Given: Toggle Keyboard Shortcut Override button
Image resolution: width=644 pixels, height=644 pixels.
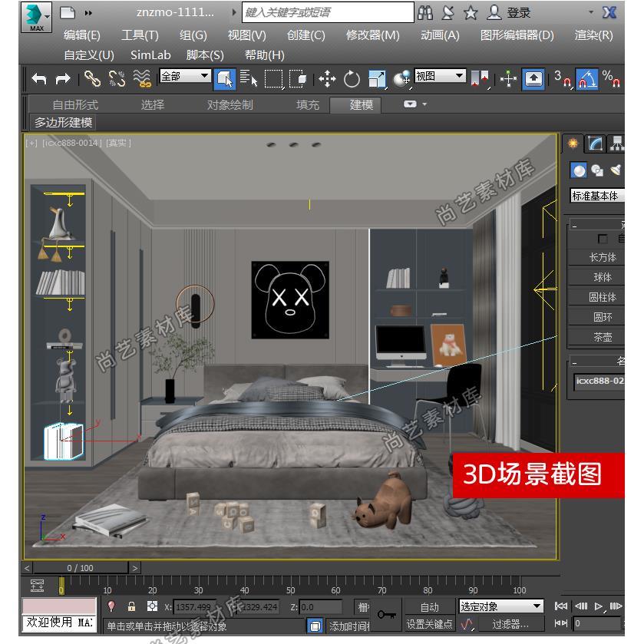Looking at the screenshot, I should pos(533,79).
